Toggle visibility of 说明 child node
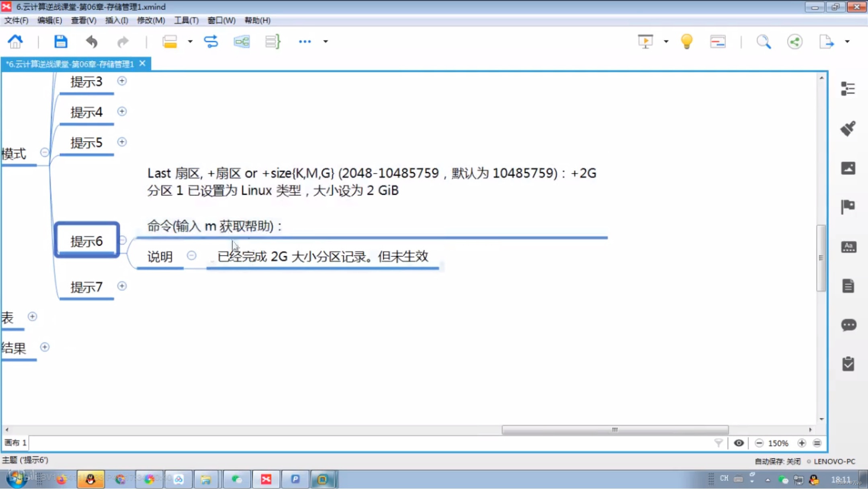This screenshot has width=868, height=489. (191, 256)
